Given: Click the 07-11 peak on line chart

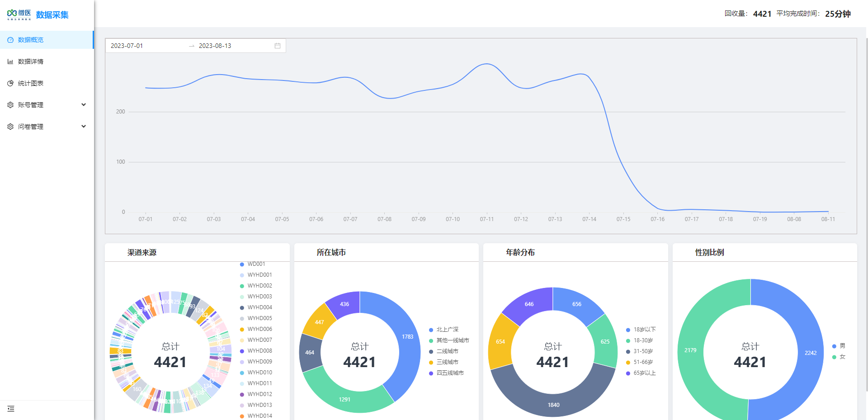Looking at the screenshot, I should coord(487,64).
